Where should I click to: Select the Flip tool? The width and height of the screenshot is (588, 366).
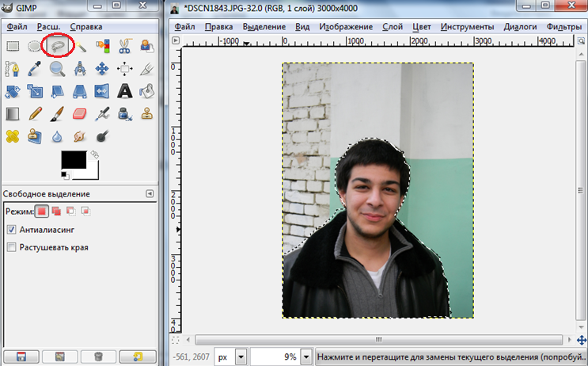pos(102,91)
